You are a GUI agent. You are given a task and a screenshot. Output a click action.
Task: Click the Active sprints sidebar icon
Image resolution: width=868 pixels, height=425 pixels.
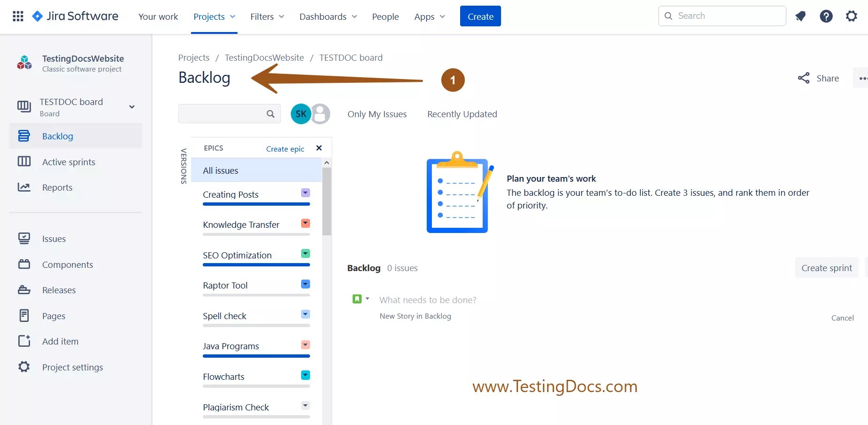click(x=24, y=161)
